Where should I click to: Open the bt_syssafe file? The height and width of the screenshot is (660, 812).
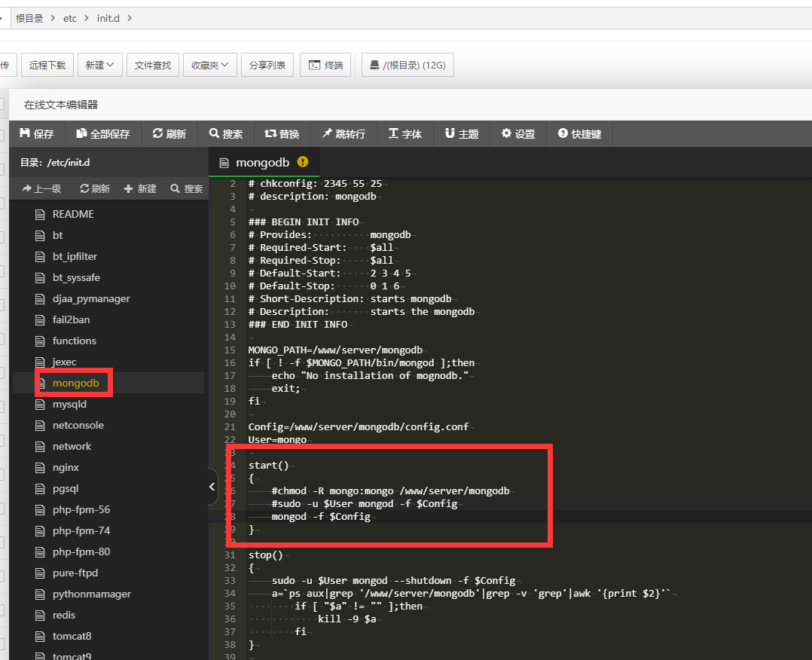click(76, 278)
